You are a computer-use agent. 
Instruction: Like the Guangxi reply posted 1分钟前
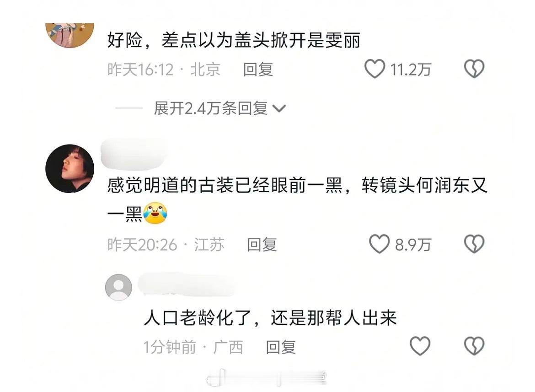tap(420, 346)
